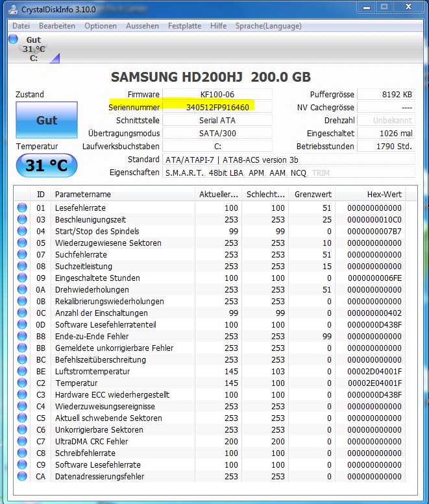Minimize the CrystalDiskInfo window
429x504 pixels.
pyautogui.click(x=367, y=7)
